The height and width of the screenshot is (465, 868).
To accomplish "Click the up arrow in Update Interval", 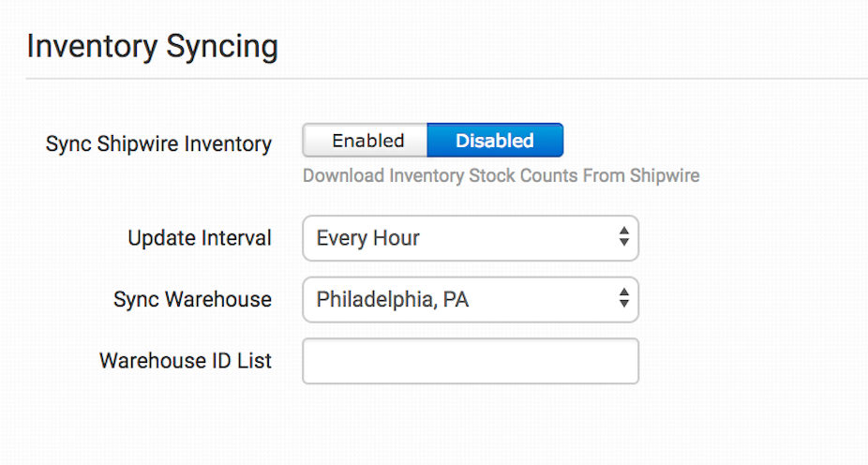I will pyautogui.click(x=623, y=232).
